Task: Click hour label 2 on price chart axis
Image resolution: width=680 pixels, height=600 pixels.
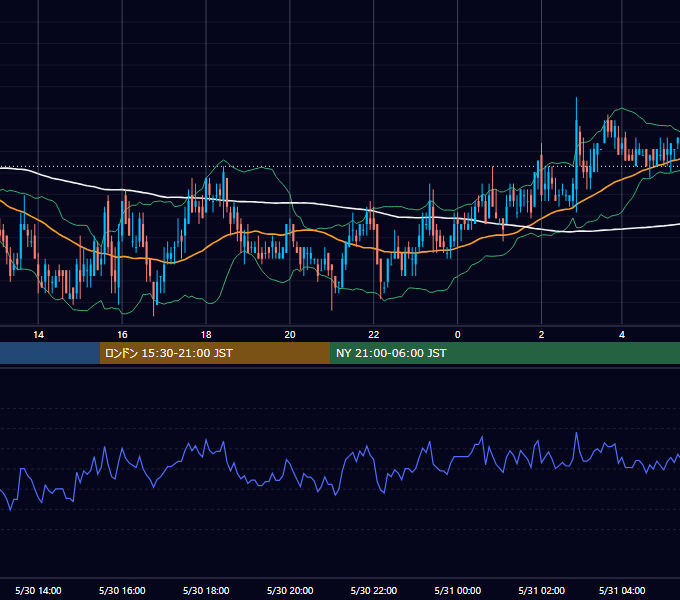Action: pyautogui.click(x=541, y=335)
